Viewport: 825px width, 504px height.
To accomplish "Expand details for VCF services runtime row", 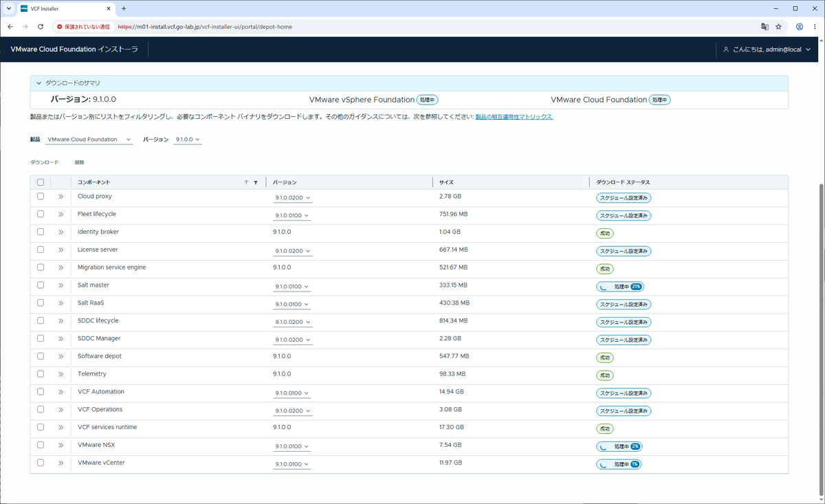I will click(60, 428).
